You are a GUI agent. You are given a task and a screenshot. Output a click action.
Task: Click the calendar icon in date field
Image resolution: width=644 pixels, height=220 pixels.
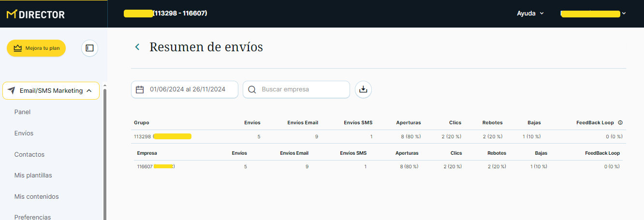pyautogui.click(x=140, y=89)
